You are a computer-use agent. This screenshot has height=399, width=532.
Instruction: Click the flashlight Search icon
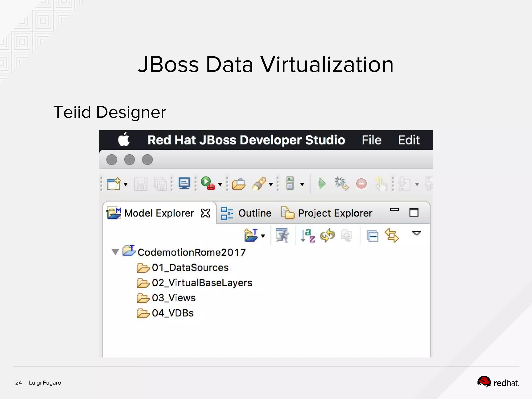click(x=259, y=184)
